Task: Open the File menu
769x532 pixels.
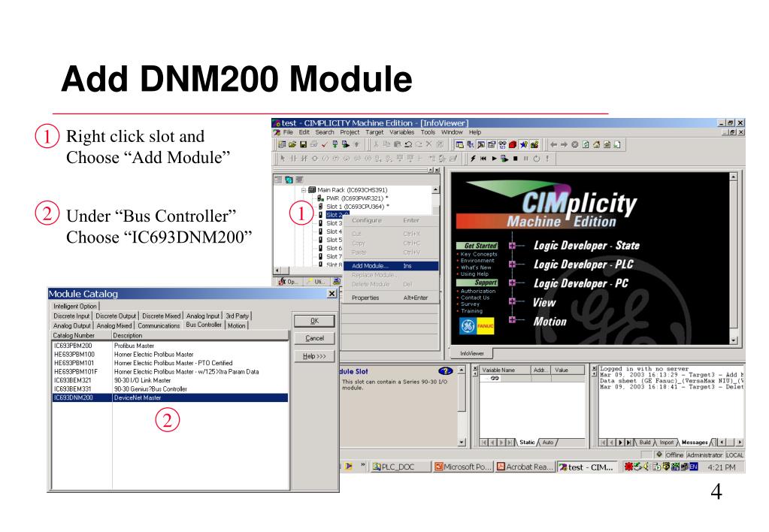Action: [x=288, y=132]
